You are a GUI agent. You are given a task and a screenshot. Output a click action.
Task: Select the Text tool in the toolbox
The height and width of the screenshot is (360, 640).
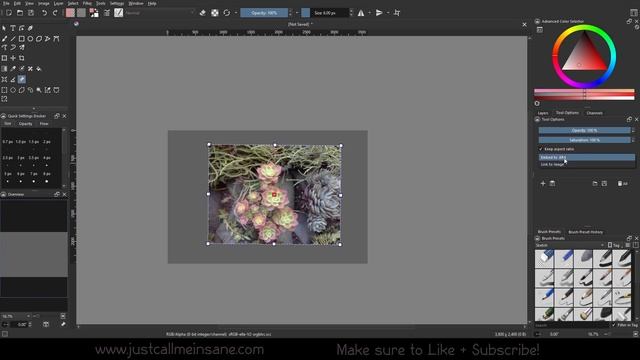coord(13,28)
